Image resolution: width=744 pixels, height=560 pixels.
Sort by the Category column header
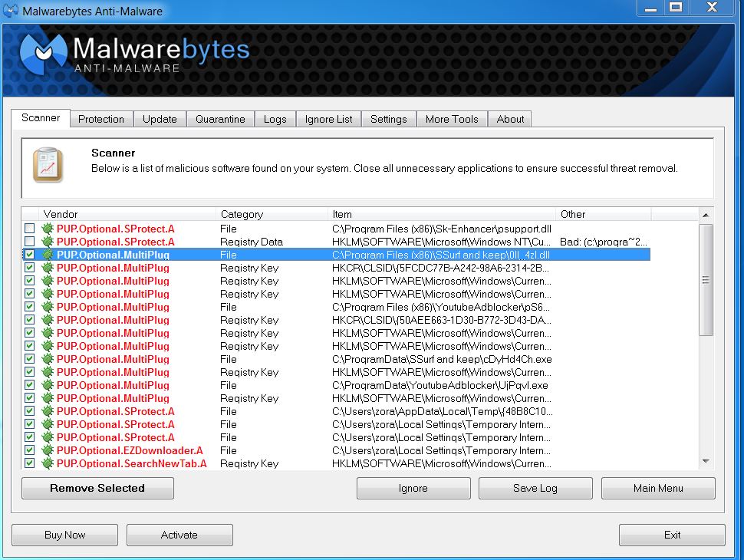tap(272, 214)
